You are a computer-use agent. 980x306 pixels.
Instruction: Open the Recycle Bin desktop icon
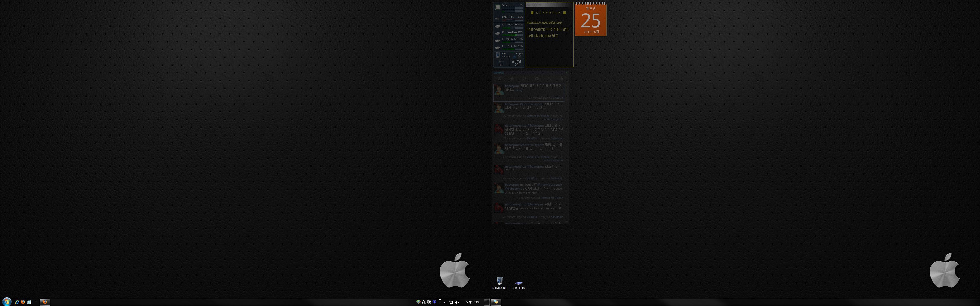[499, 283]
